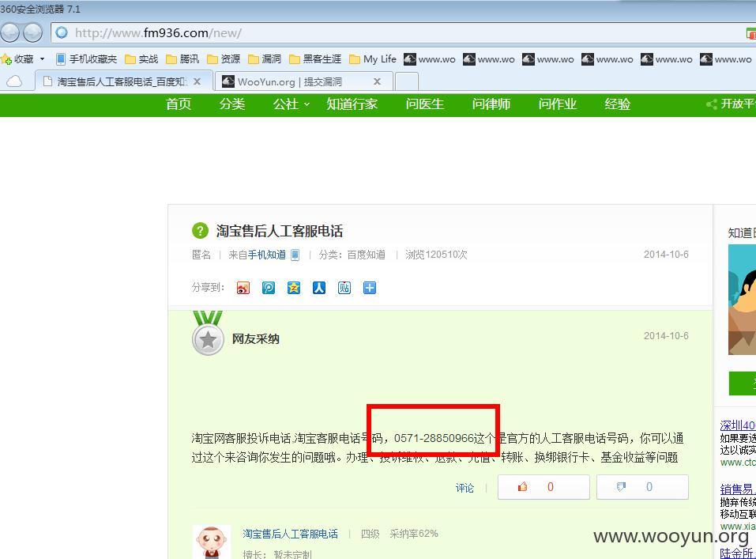Open the 腾讯 bookmark folder

(x=182, y=59)
